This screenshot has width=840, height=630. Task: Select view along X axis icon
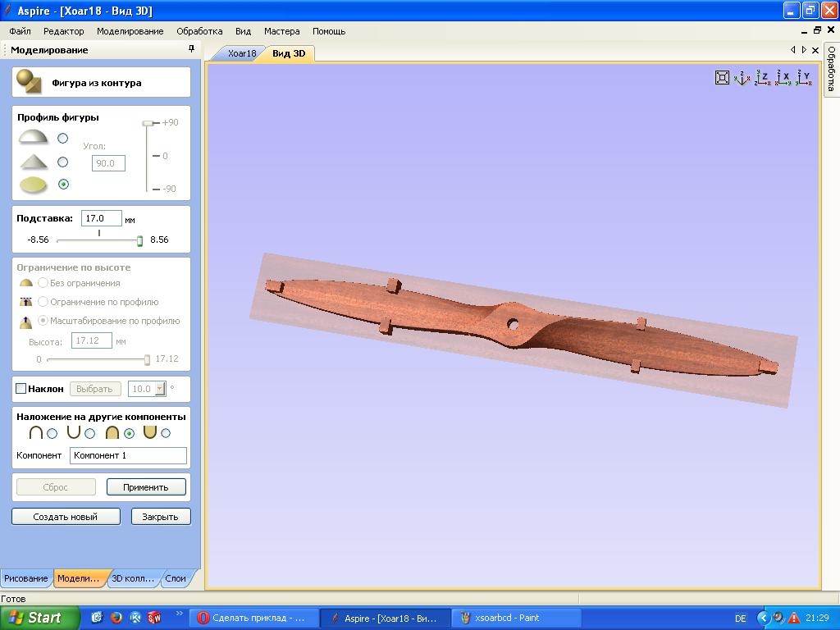[783, 78]
